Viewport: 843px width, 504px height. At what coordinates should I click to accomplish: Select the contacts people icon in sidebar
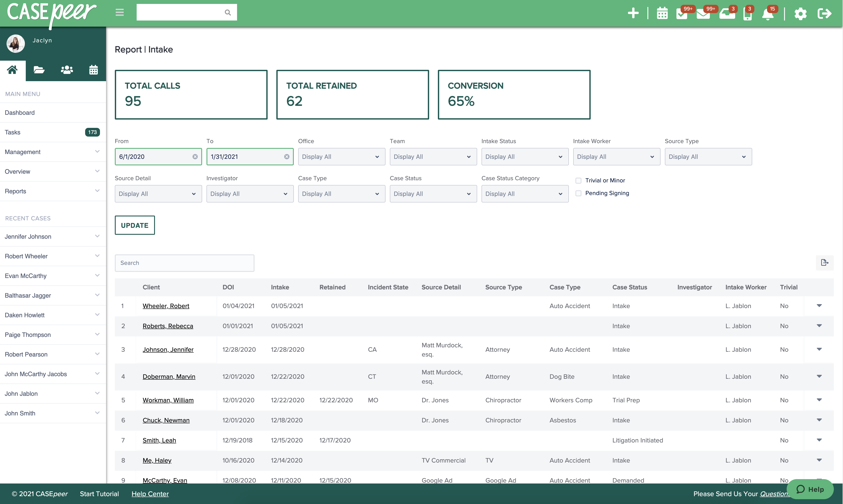tap(67, 70)
